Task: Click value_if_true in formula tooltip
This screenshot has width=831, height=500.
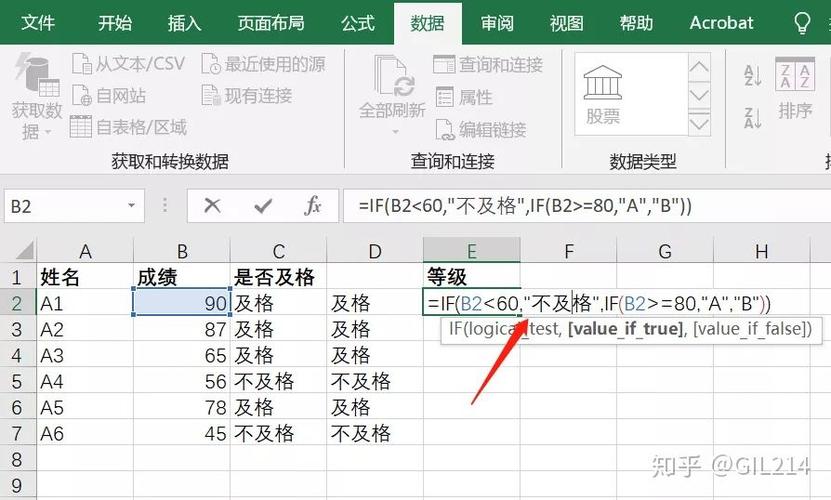Action: (x=625, y=329)
